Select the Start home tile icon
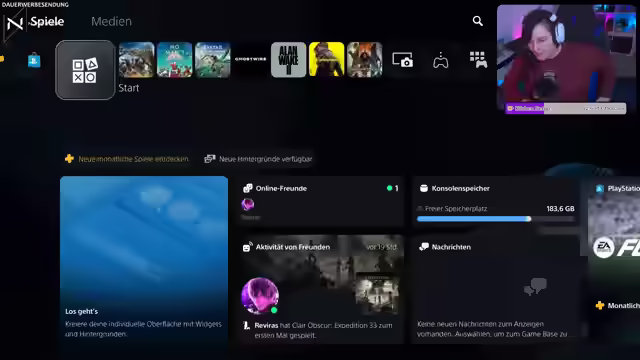Image resolution: width=640 pixels, height=360 pixels. (85, 70)
